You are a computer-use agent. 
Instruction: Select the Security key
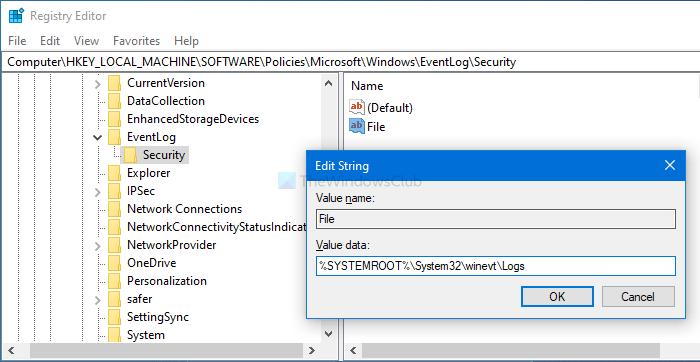(164, 155)
